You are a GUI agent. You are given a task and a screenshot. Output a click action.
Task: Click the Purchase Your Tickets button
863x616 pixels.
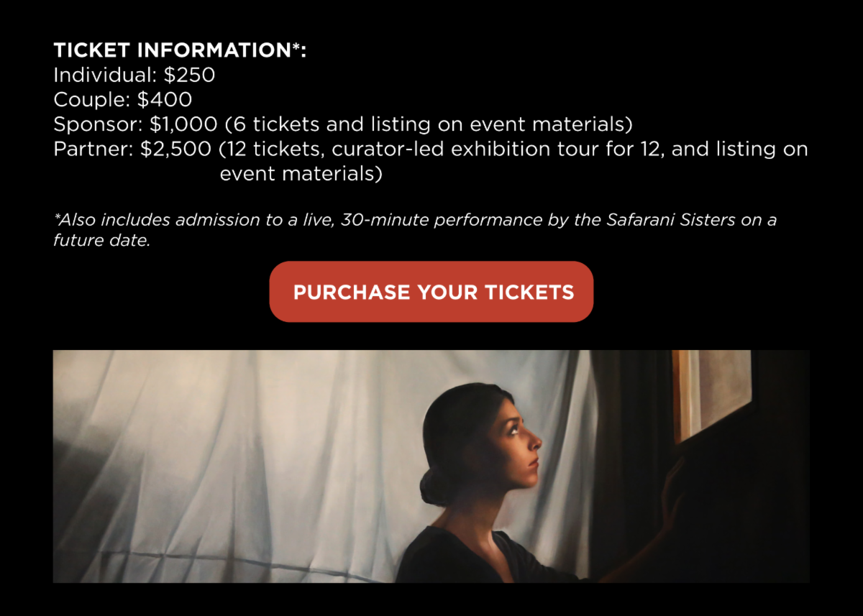coord(431,292)
